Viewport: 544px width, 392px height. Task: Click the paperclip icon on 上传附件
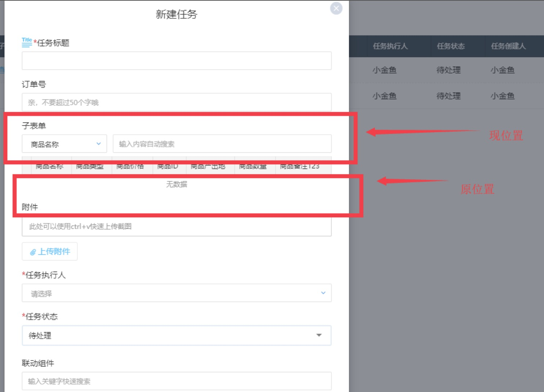33,252
